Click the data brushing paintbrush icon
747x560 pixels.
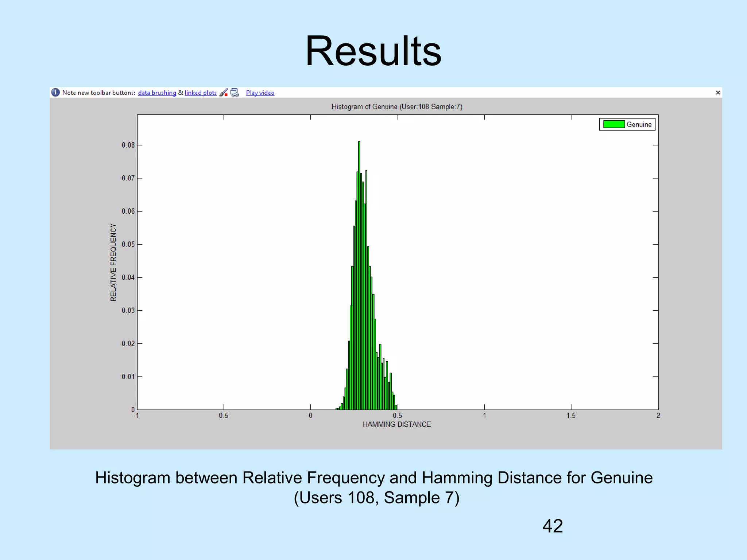pyautogui.click(x=224, y=93)
